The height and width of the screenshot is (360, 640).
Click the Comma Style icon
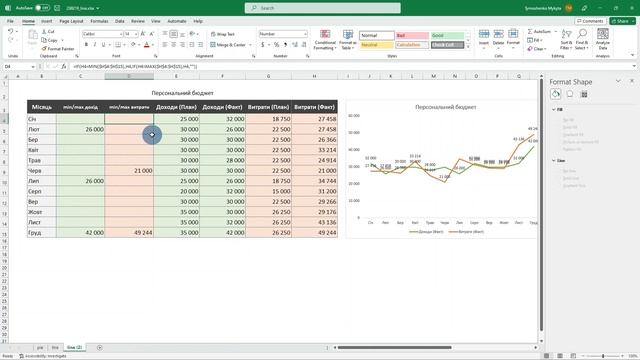click(285, 44)
